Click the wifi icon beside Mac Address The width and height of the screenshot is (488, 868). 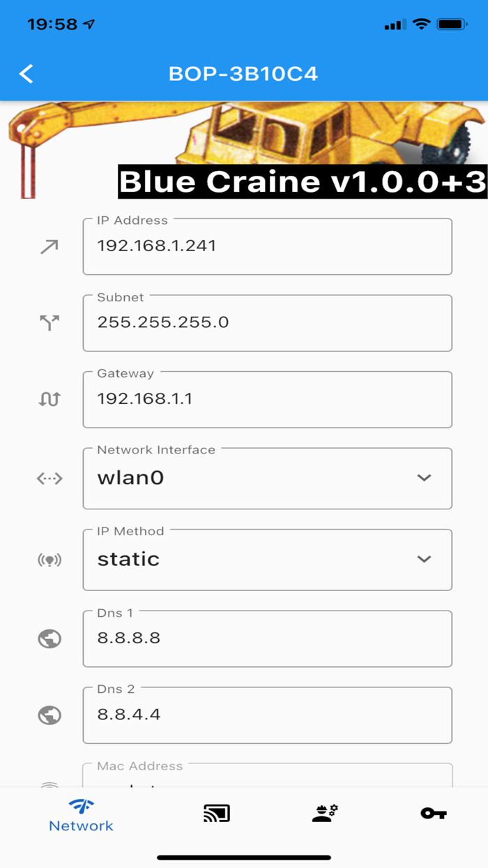click(x=48, y=785)
